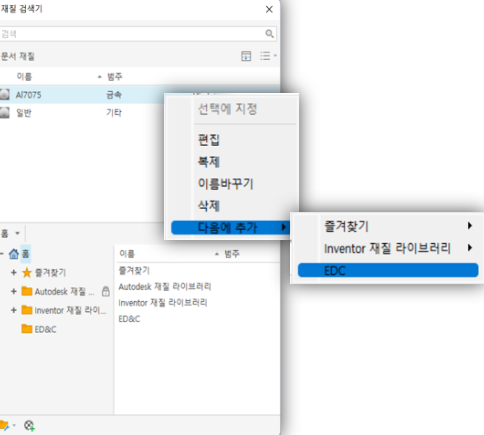Select the home icon in the tree
Screen dimensions: 484x435
pyautogui.click(x=14, y=254)
